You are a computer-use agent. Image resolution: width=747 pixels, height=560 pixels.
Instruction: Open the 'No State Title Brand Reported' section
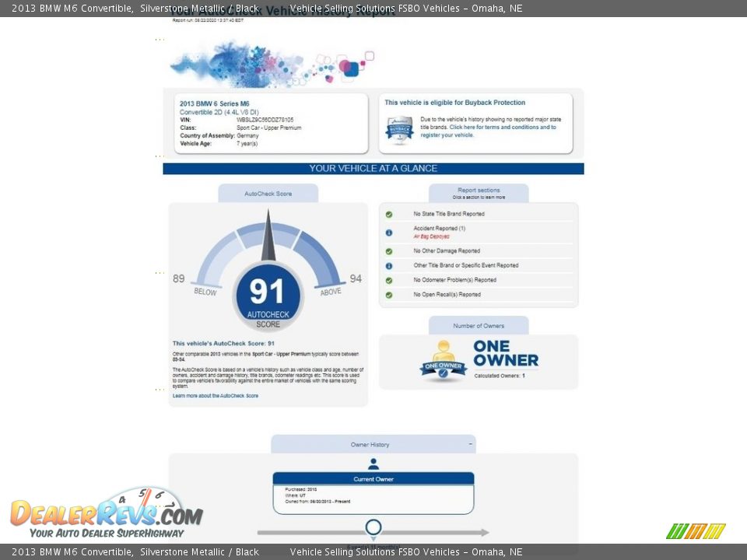point(449,215)
